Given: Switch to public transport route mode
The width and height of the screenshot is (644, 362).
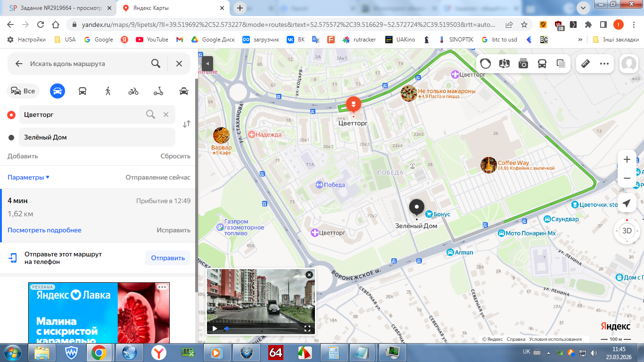Looking at the screenshot, I should pyautogui.click(x=83, y=91).
